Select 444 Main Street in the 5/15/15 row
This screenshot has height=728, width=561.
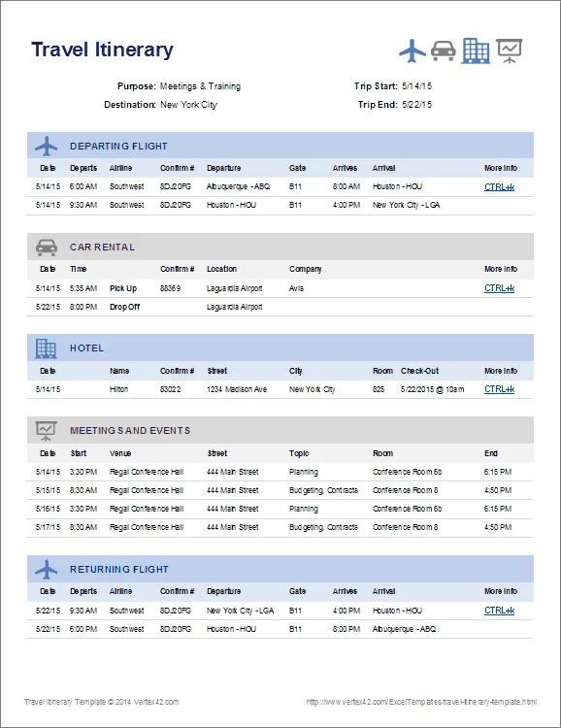[232, 491]
